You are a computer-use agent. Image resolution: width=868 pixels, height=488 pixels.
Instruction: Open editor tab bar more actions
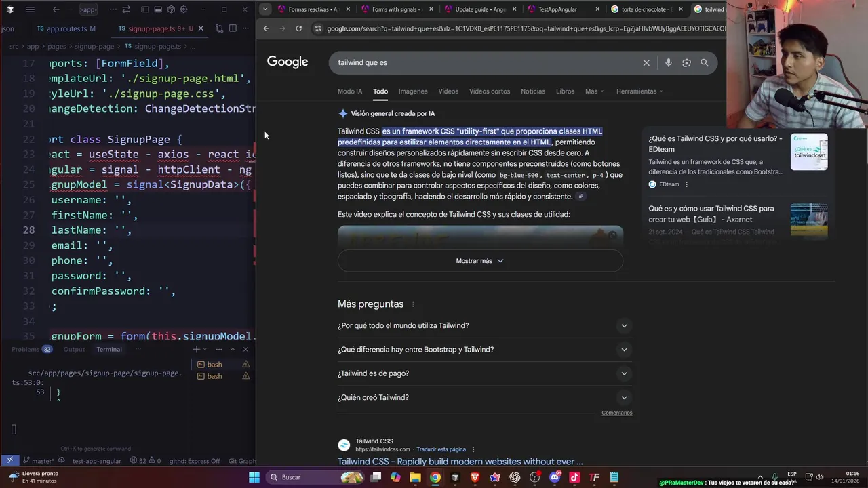tap(246, 28)
